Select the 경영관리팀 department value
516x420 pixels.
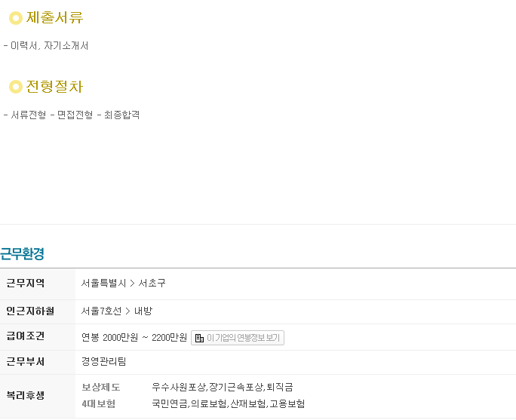[x=104, y=361]
